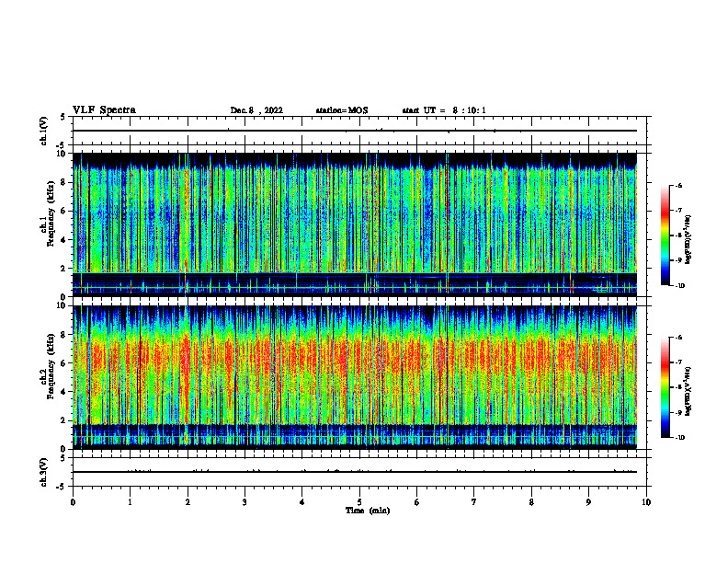Screen dimensions: 728x563
Task: Select the "start UT = 8 : 10: 1" text
Action: pos(444,110)
